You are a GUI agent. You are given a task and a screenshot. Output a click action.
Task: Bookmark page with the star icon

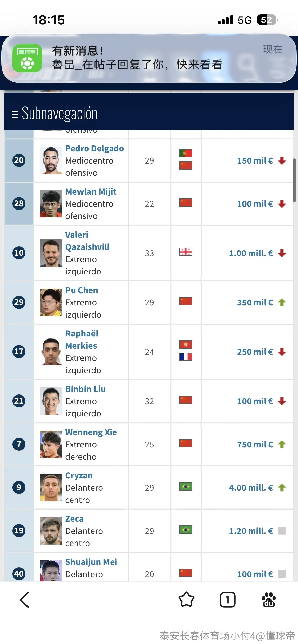point(186,599)
